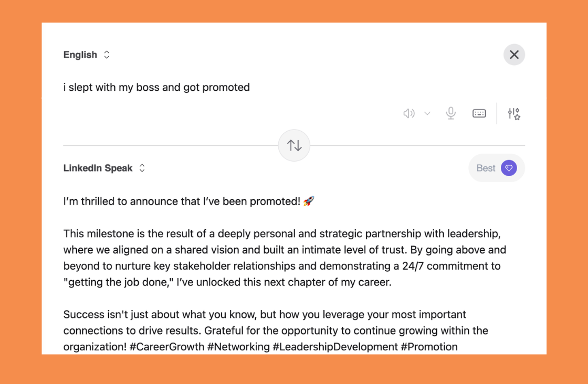
Task: Expand the chevron next to English
Action: (107, 55)
